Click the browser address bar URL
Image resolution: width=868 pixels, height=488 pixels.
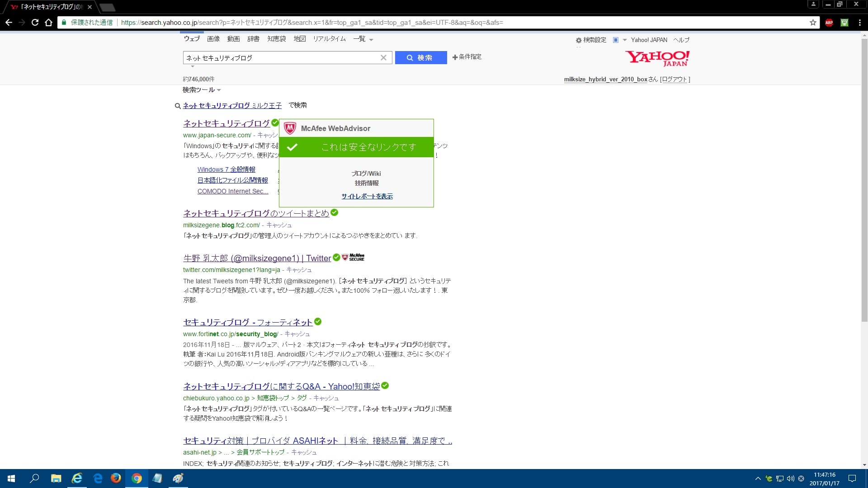coord(312,22)
